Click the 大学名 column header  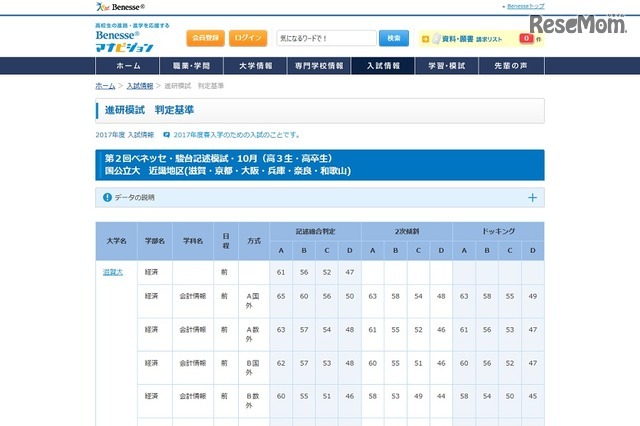click(x=116, y=241)
